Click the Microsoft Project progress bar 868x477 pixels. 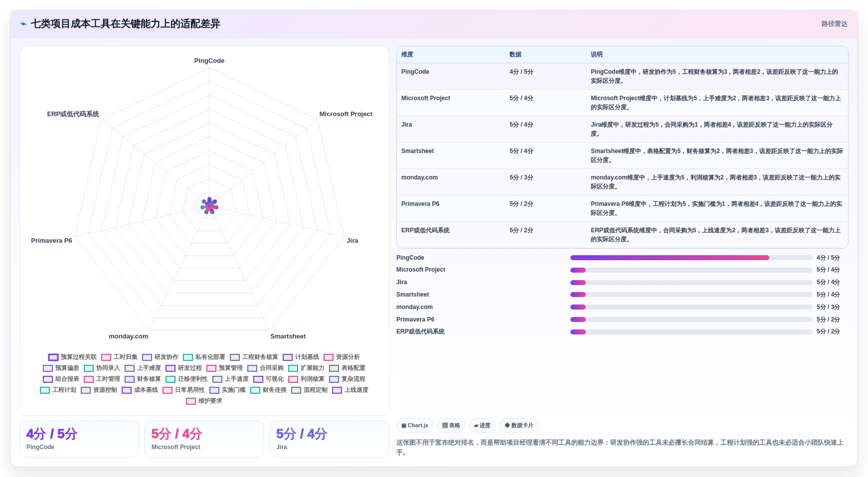(x=691, y=270)
